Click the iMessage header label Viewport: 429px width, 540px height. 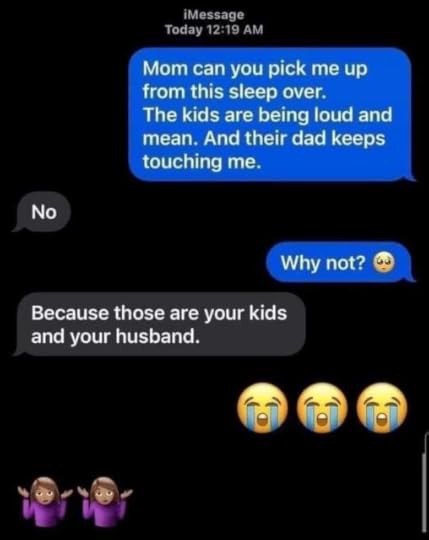click(214, 14)
